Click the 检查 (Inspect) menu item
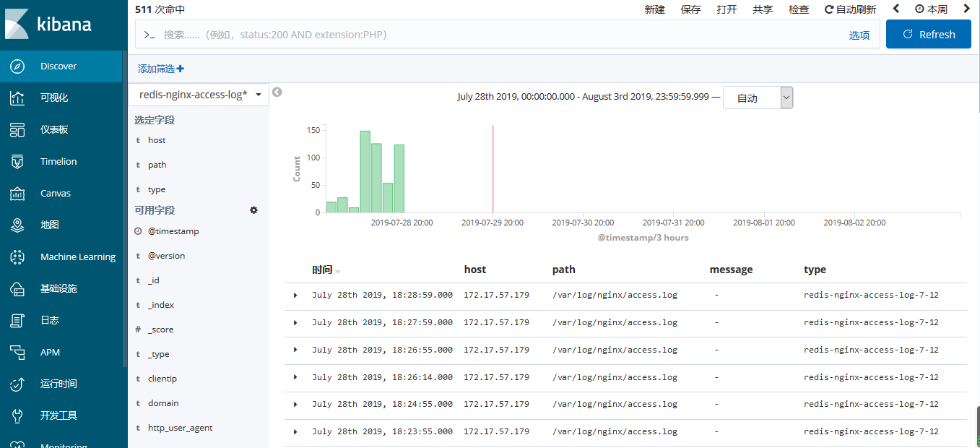This screenshot has height=448, width=980. click(x=798, y=9)
